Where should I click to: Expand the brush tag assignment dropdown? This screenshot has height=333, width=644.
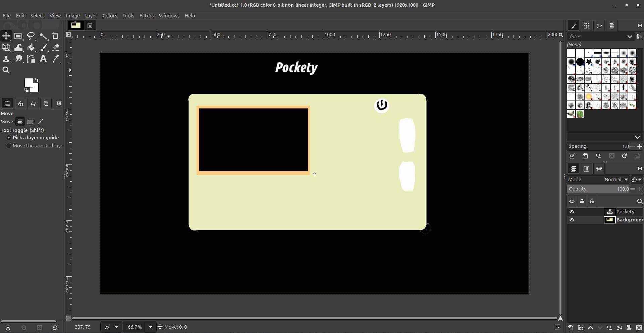(x=637, y=137)
